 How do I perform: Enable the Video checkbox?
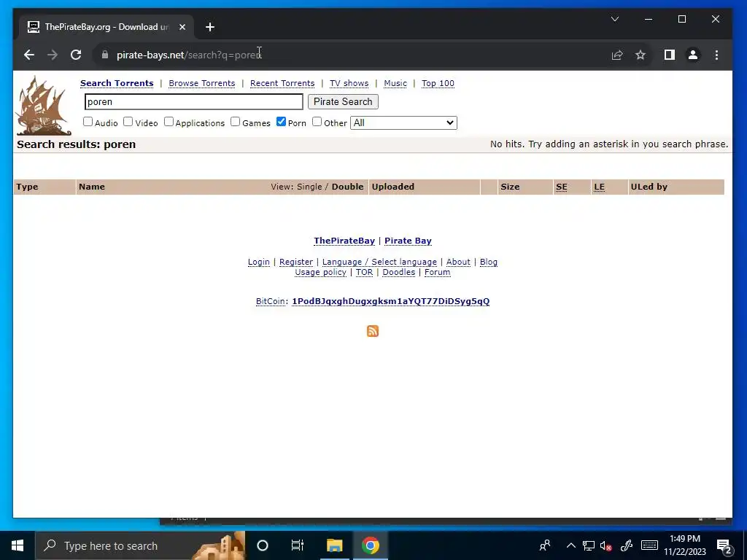tap(128, 122)
